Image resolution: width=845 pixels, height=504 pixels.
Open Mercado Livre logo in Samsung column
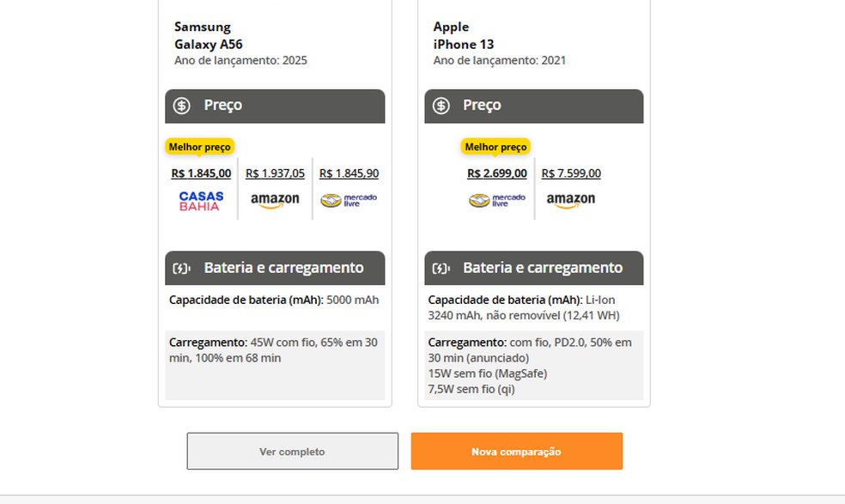tap(349, 199)
